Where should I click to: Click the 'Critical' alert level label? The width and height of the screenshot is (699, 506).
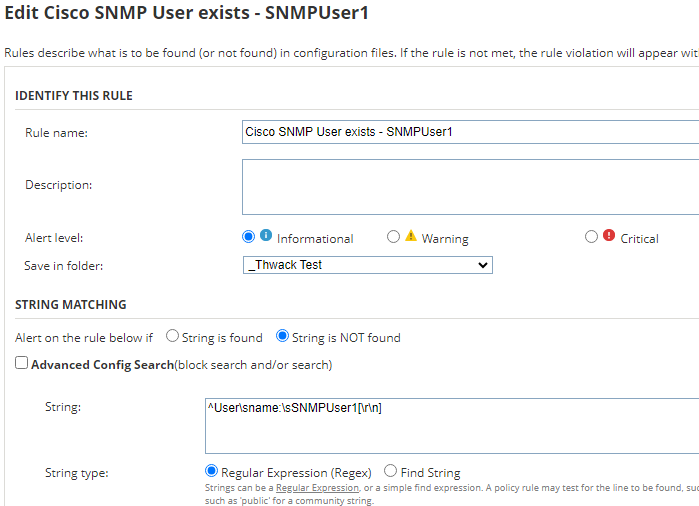pos(639,239)
